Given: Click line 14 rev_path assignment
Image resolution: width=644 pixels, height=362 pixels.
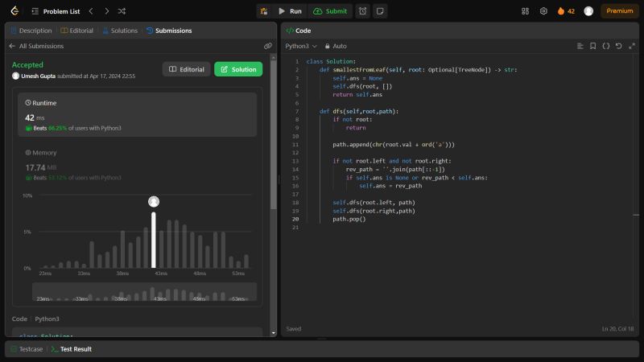Looking at the screenshot, I should (395, 169).
